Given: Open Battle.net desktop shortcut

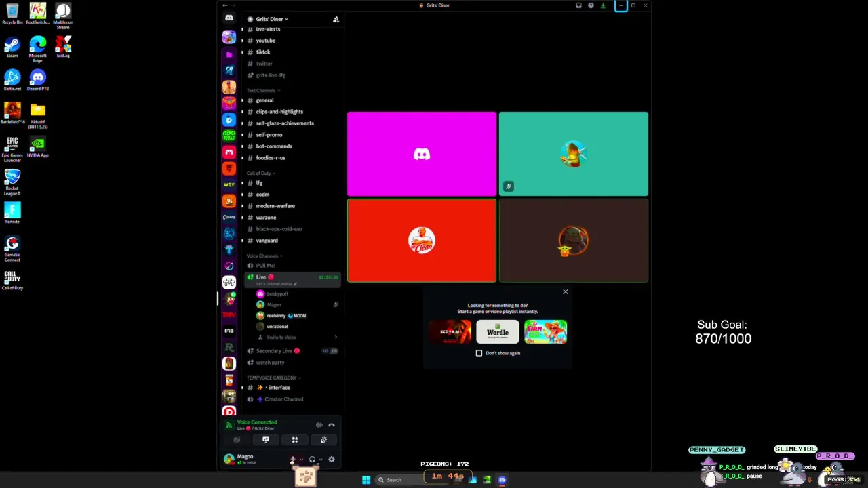Looking at the screenshot, I should (12, 80).
